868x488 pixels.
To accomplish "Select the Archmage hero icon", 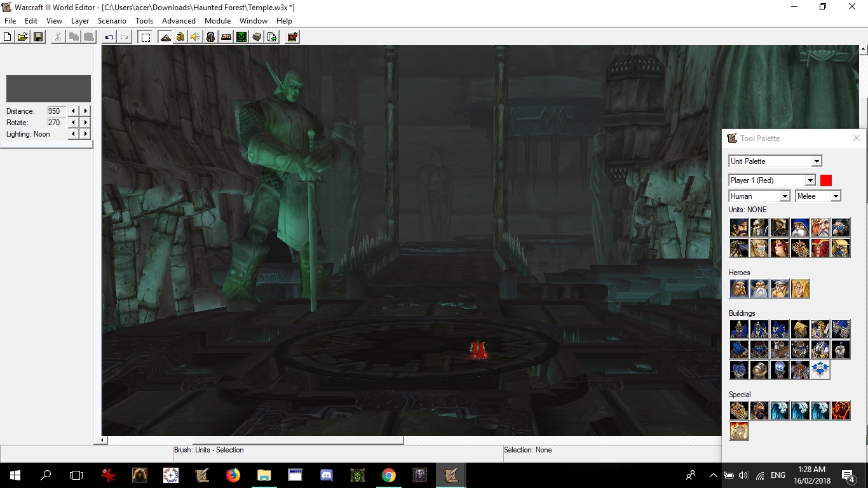I will pyautogui.click(x=759, y=288).
